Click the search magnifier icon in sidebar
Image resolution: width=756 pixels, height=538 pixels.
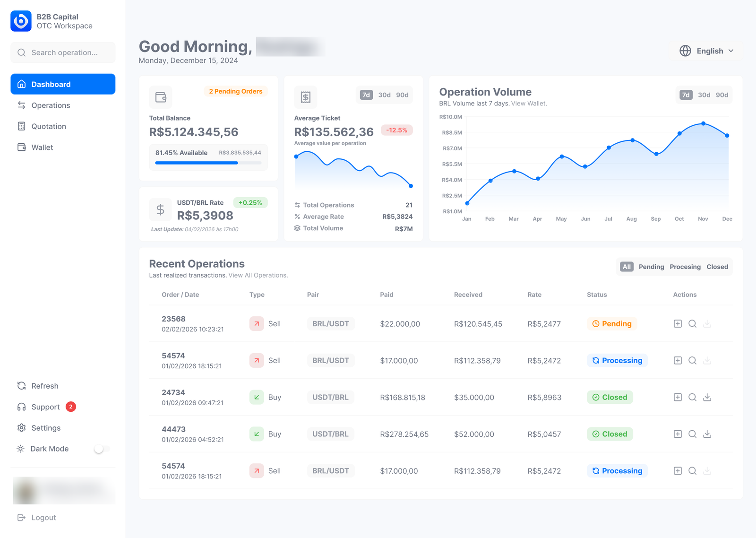[x=22, y=52]
